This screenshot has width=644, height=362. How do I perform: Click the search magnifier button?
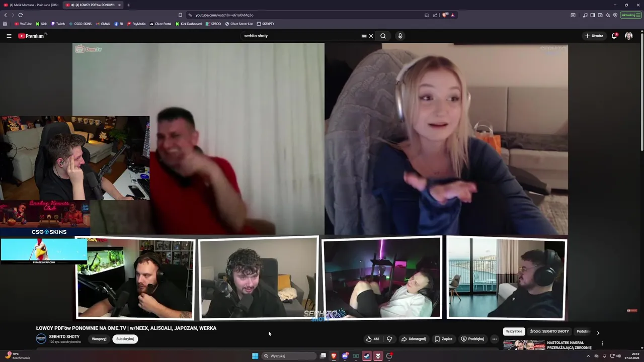(383, 36)
